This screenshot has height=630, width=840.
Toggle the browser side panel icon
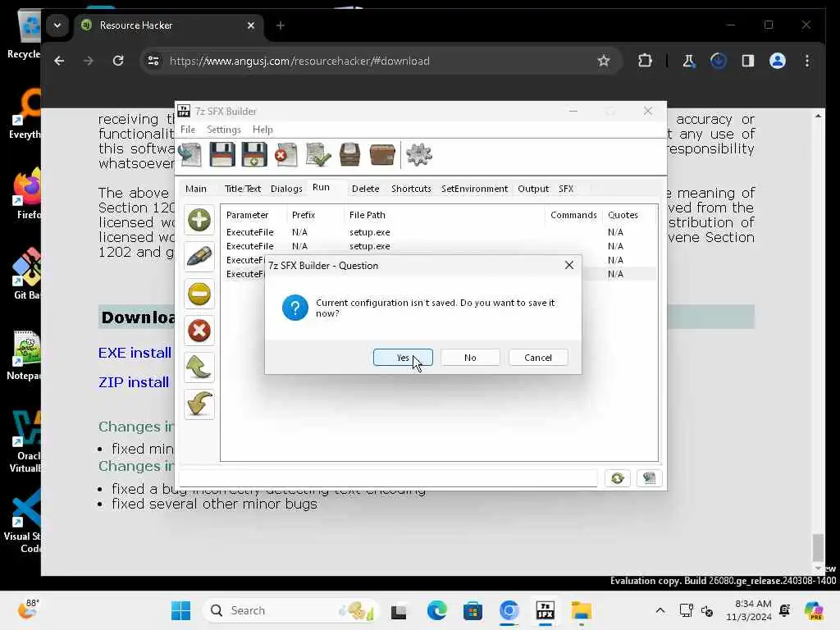point(748,61)
